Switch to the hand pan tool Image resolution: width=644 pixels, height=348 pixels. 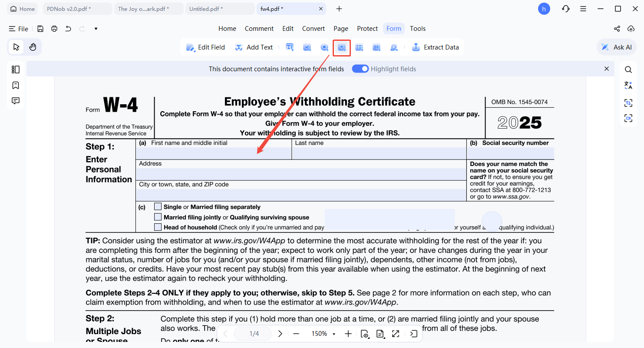pyautogui.click(x=33, y=47)
